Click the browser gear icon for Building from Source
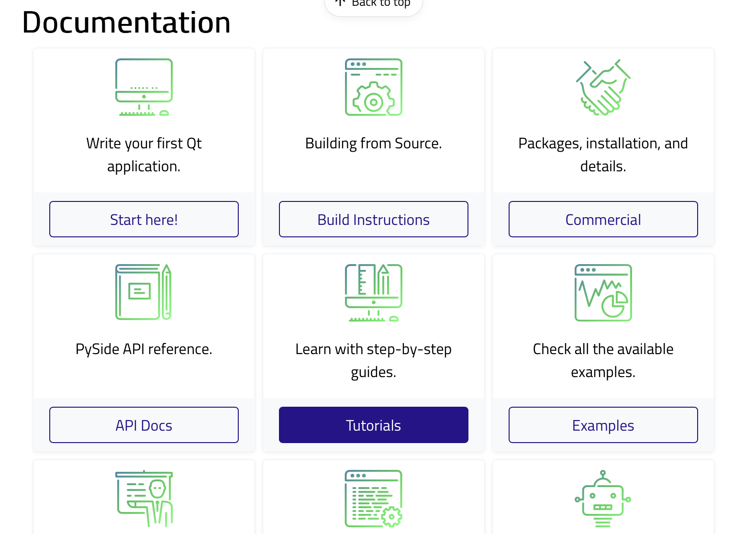Viewport: 756px width, 534px height. [x=374, y=87]
